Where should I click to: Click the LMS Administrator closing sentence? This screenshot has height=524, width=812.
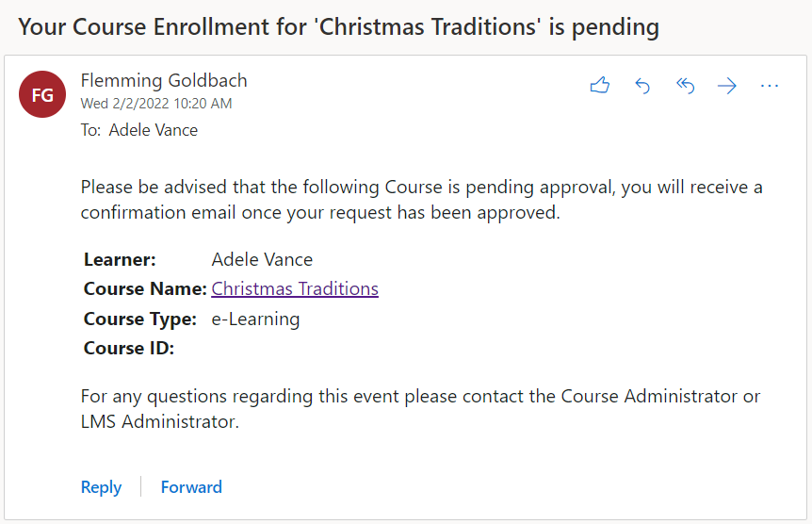point(420,409)
